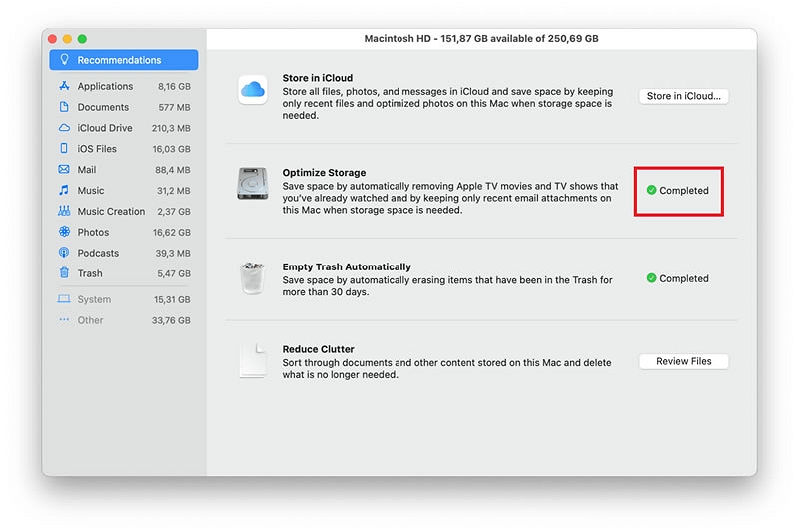This screenshot has width=799, height=532.
Task: Click the Other label in sidebar
Action: coord(90,320)
